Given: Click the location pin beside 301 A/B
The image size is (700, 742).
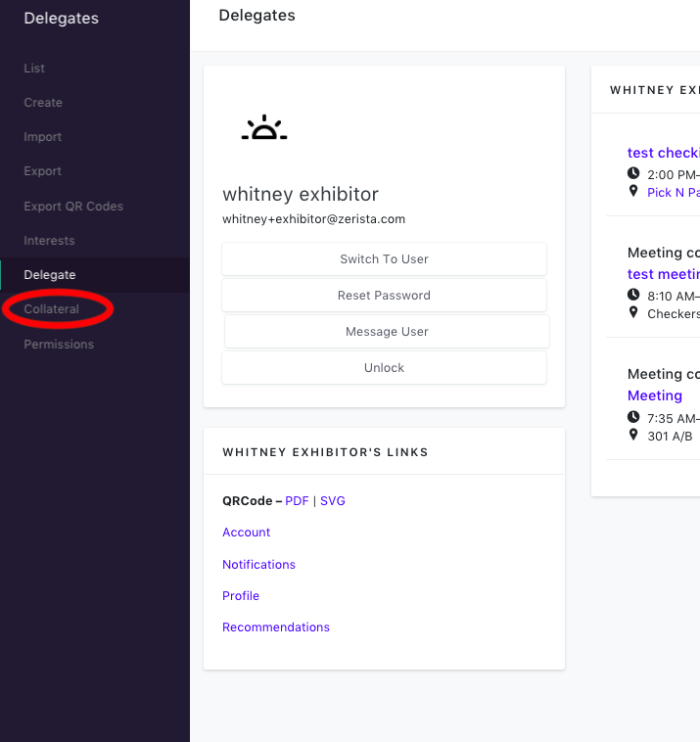Looking at the screenshot, I should pos(633,435).
